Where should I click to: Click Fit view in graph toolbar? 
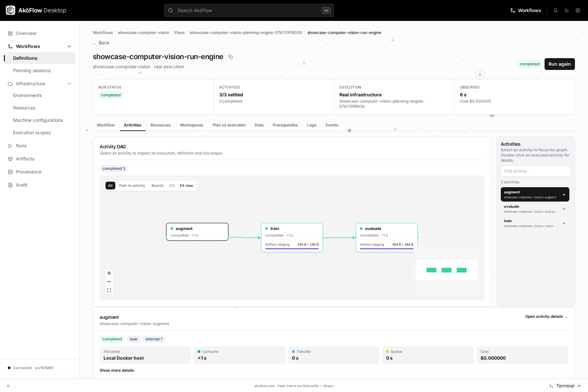pos(187,186)
